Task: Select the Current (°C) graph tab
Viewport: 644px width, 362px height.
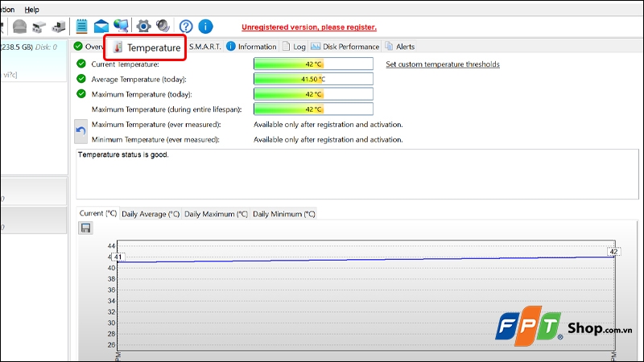Action: 98,213
